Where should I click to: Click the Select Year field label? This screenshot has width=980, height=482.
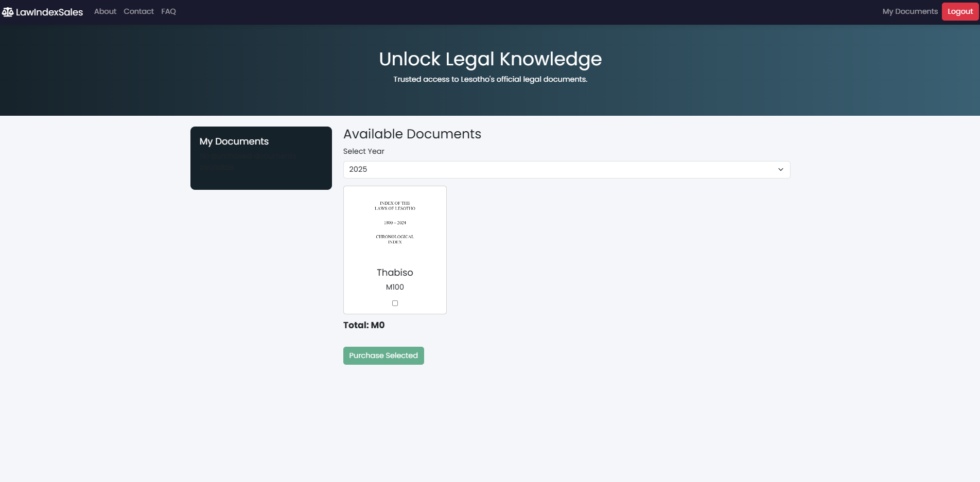coord(363,151)
